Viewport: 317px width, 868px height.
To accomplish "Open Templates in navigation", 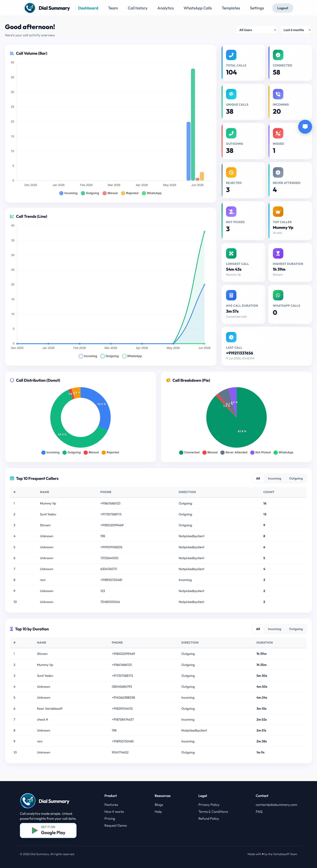I will click(x=231, y=8).
